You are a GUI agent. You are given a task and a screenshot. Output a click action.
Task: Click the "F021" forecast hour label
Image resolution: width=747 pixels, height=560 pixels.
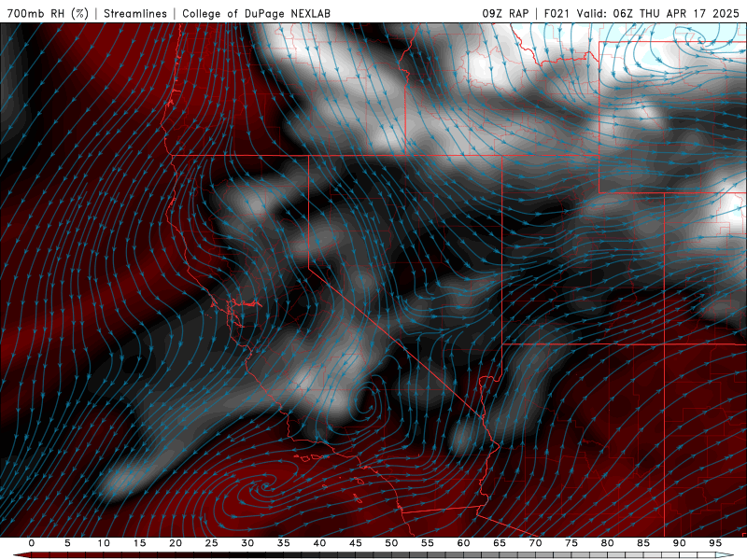tap(557, 13)
